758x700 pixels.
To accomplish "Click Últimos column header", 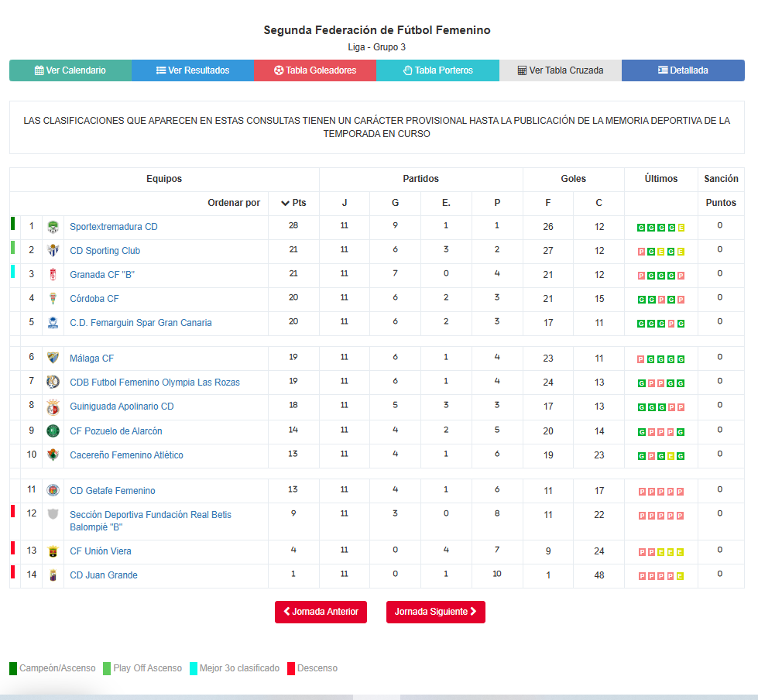I will 661,179.
